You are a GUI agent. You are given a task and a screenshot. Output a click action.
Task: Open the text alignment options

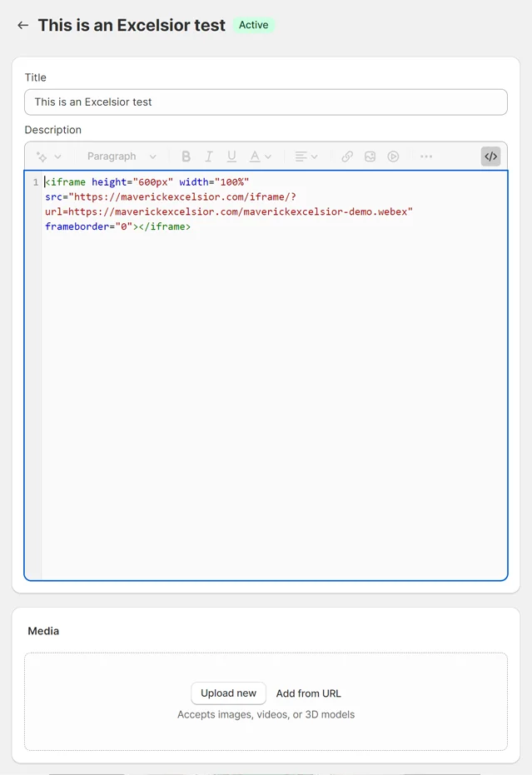(301, 156)
